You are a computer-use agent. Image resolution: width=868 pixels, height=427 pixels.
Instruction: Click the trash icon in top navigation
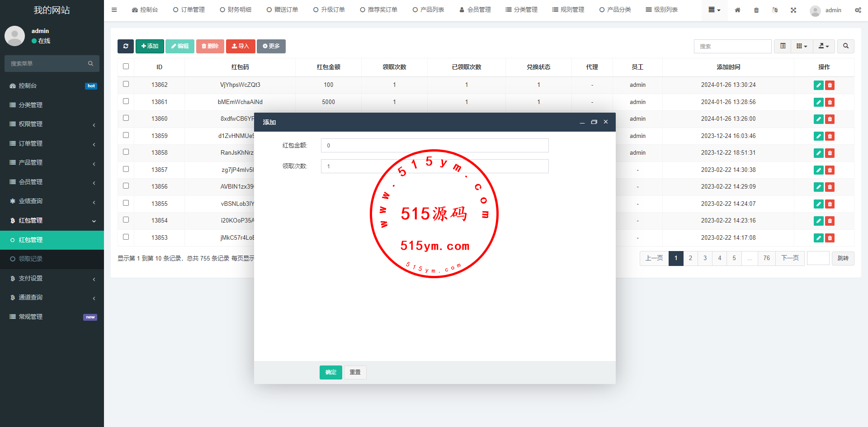(x=756, y=10)
